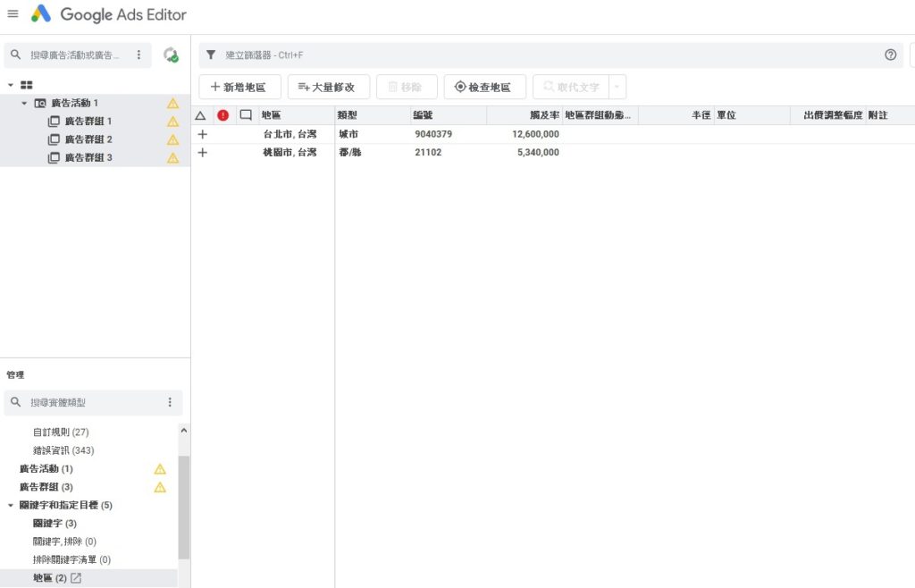Open the 取代文字 dropdown arrow
Screen dimensions: 915x588
pyautogui.click(x=617, y=88)
